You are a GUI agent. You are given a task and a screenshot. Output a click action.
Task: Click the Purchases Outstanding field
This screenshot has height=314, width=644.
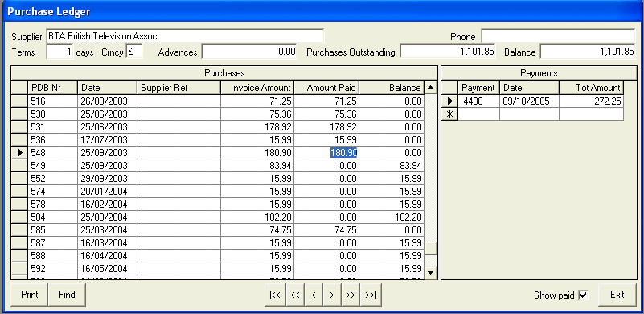coord(448,52)
